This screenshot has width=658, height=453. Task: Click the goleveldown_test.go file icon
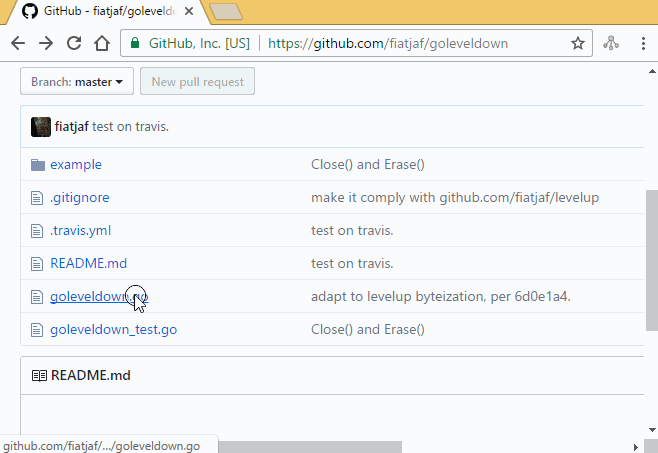point(37,330)
